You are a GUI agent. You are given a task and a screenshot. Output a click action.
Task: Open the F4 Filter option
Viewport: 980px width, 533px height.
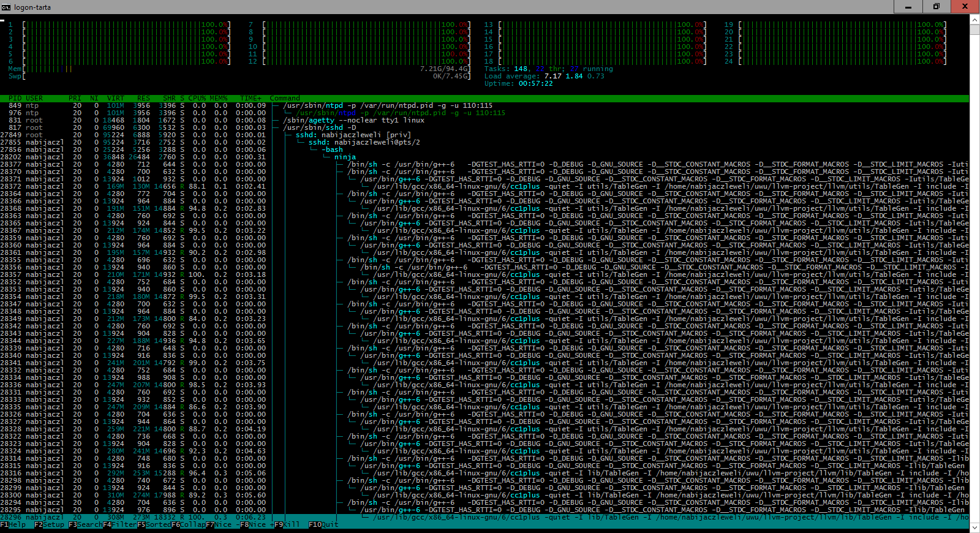120,524
